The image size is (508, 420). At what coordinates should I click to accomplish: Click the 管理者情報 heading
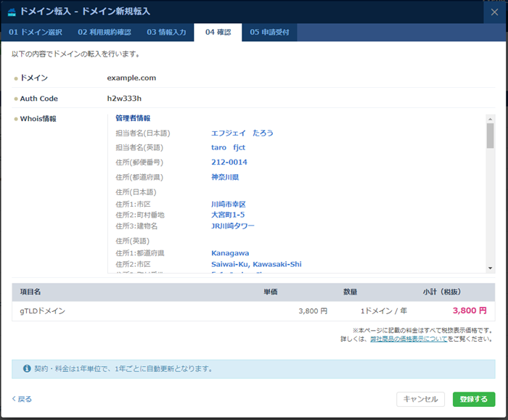pyautogui.click(x=133, y=118)
